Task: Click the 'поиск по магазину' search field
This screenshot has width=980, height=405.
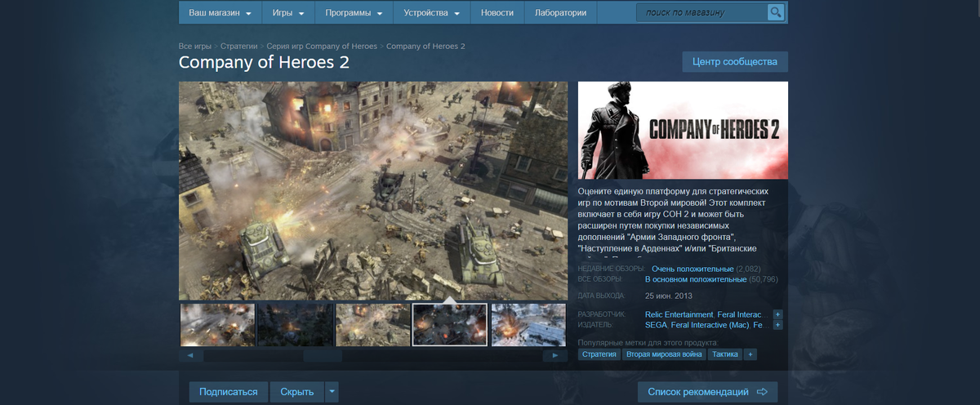Action: pos(703,13)
